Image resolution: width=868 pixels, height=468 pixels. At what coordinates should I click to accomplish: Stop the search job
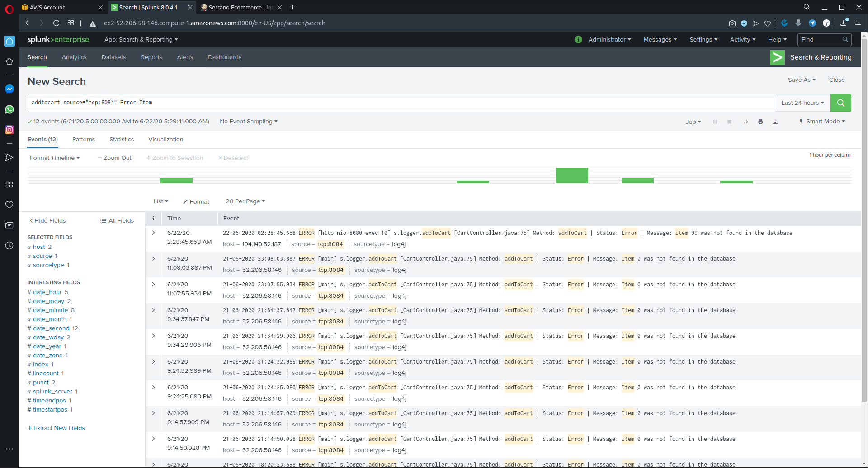coord(729,122)
